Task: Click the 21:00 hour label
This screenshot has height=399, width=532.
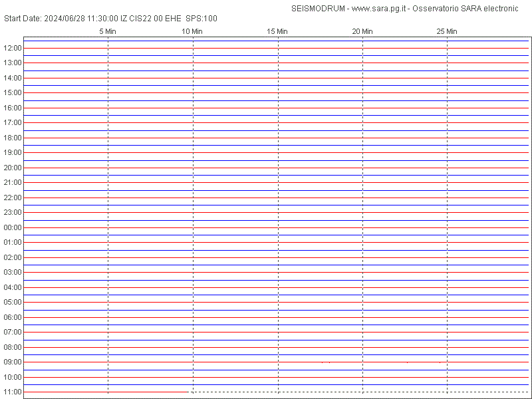Action: click(12, 182)
